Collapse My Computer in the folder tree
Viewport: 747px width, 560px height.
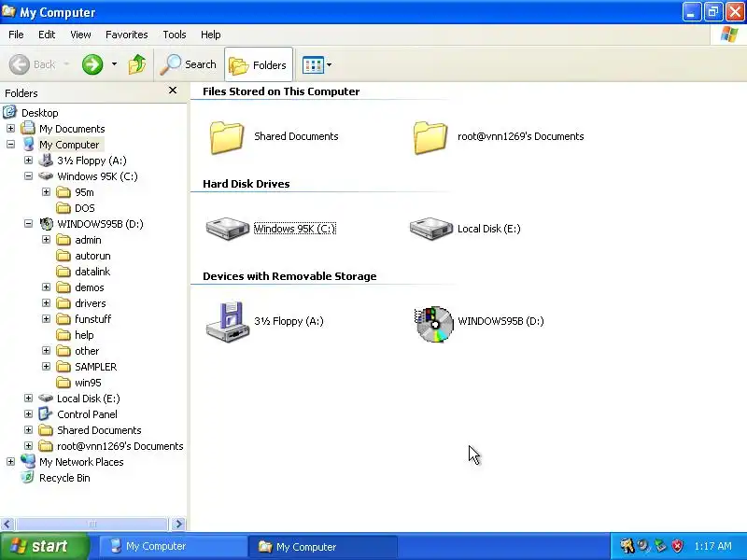point(10,145)
